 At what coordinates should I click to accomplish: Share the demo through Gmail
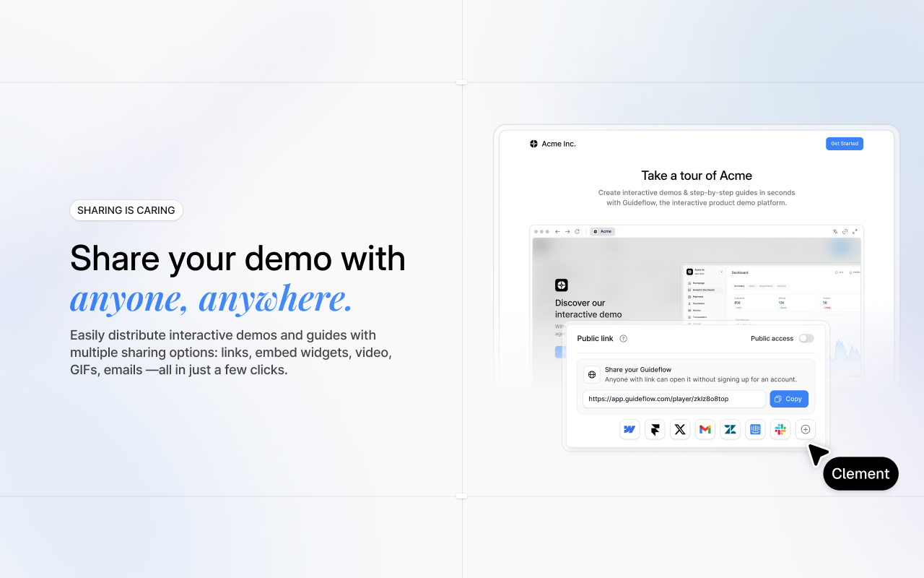[705, 429]
